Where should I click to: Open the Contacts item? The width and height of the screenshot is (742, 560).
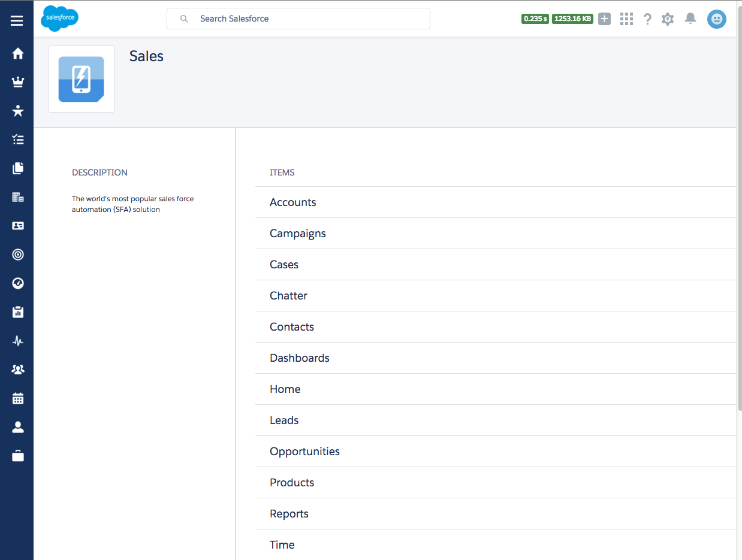pos(496,327)
